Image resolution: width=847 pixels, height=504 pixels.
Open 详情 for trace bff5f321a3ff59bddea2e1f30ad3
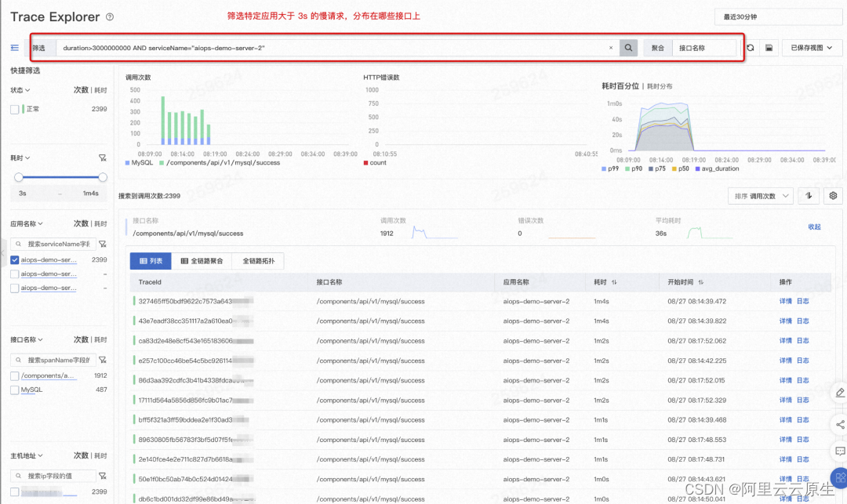[785, 420]
